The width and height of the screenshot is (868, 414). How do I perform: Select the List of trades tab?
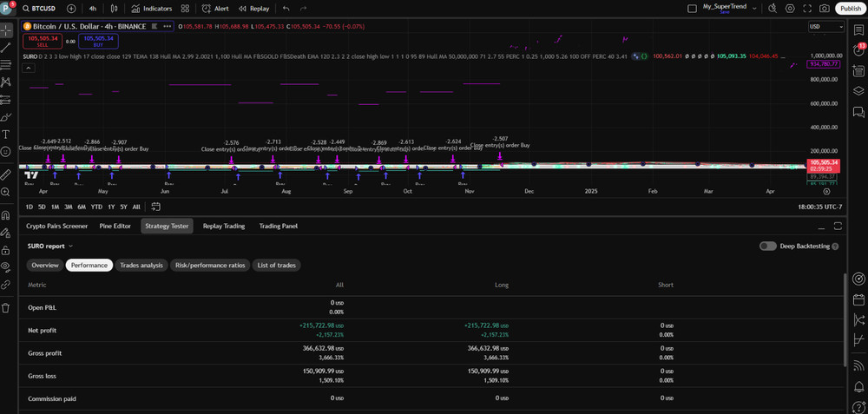277,265
